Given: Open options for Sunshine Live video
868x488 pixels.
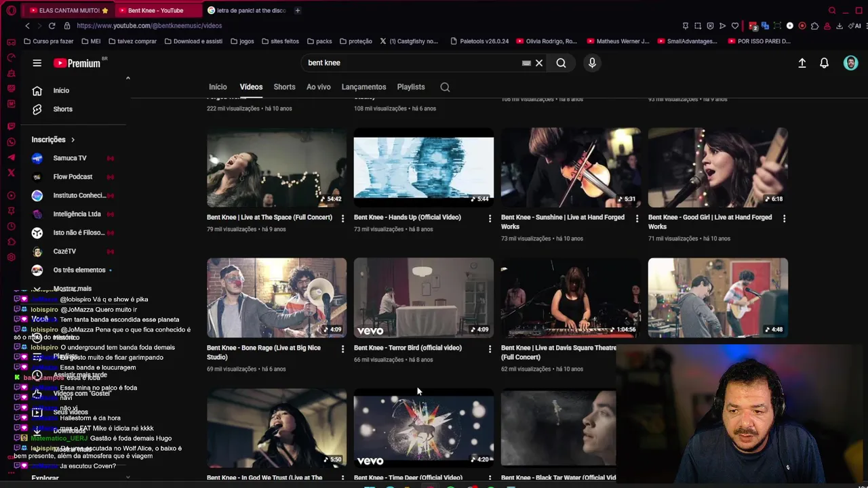Looking at the screenshot, I should (x=637, y=218).
